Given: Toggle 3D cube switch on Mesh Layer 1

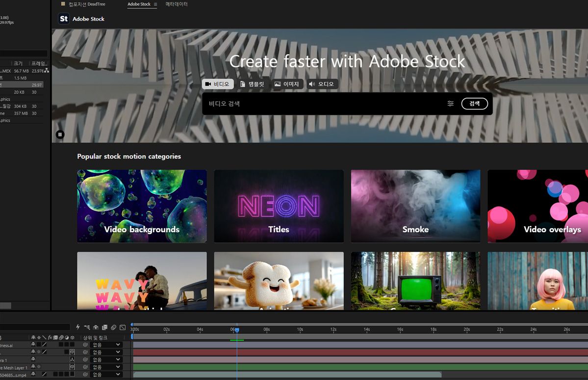Looking at the screenshot, I should [72, 367].
